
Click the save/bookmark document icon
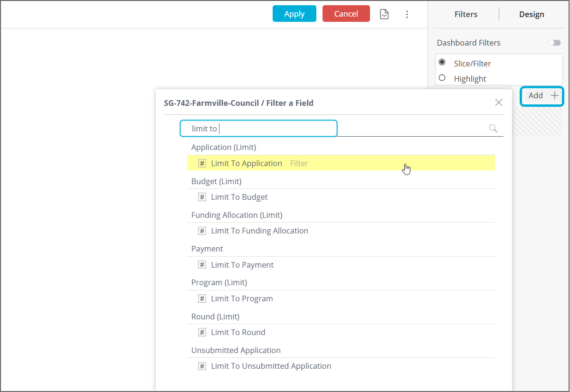384,14
